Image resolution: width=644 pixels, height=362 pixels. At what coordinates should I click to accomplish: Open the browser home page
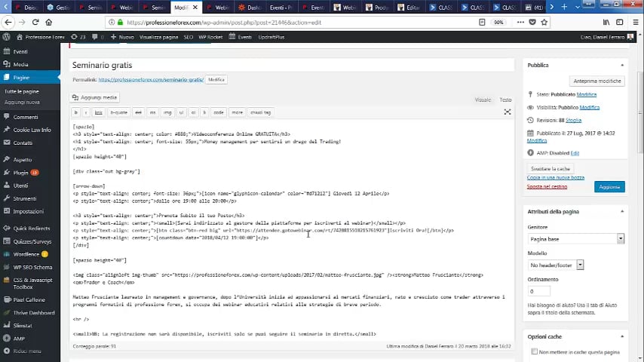(x=48, y=22)
